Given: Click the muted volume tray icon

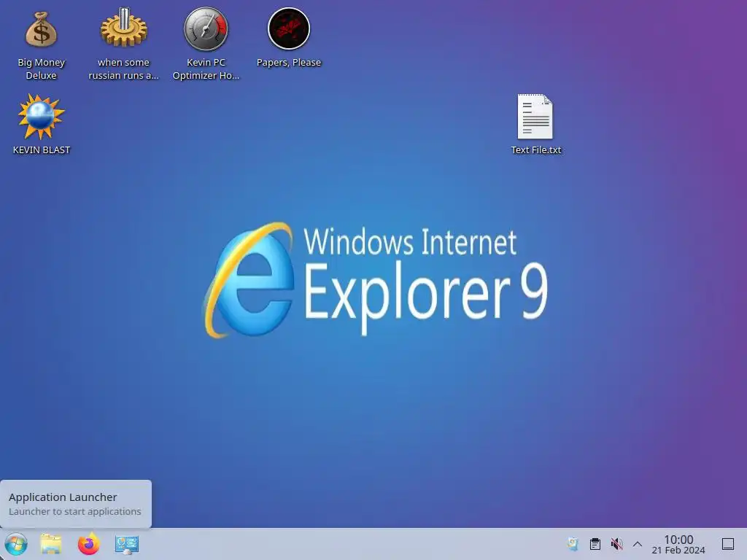Looking at the screenshot, I should (616, 544).
